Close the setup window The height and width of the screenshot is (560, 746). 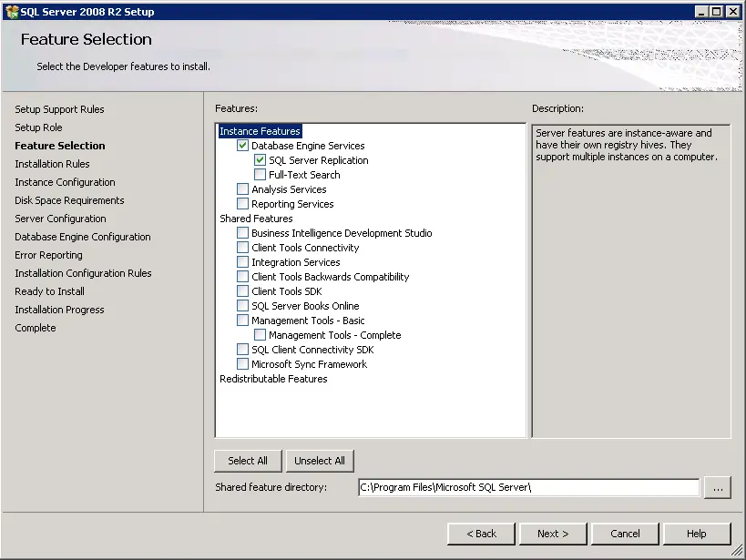pos(733,12)
